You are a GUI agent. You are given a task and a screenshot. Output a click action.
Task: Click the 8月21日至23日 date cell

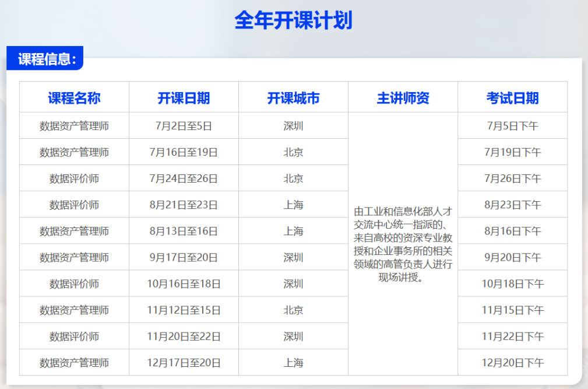(x=184, y=205)
